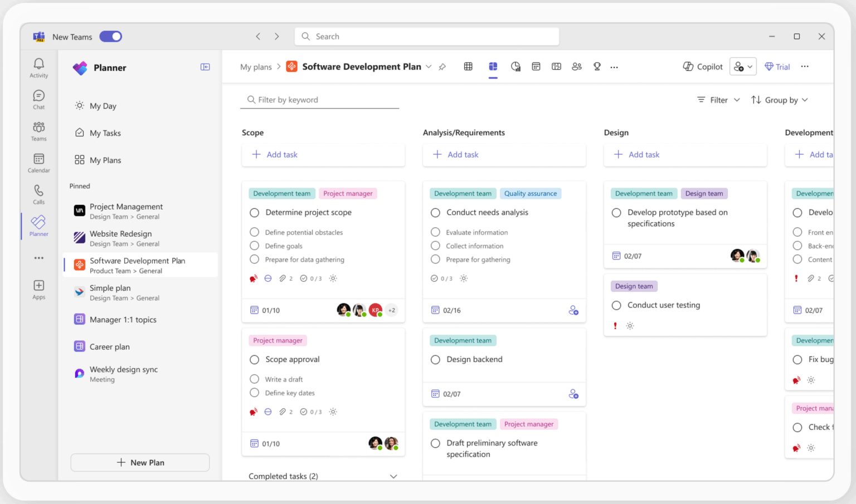
Task: Check off Define goals subtask
Action: [255, 246]
